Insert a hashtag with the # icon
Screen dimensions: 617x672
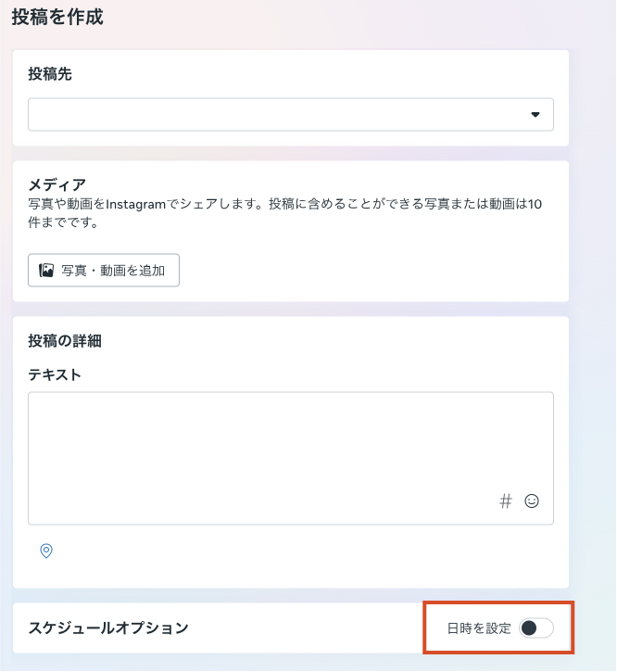(506, 501)
